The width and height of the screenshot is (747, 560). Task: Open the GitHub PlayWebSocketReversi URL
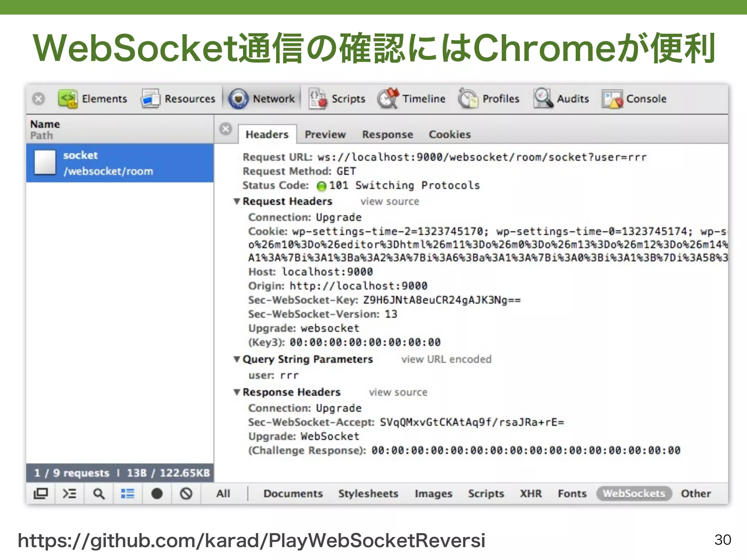(x=252, y=541)
